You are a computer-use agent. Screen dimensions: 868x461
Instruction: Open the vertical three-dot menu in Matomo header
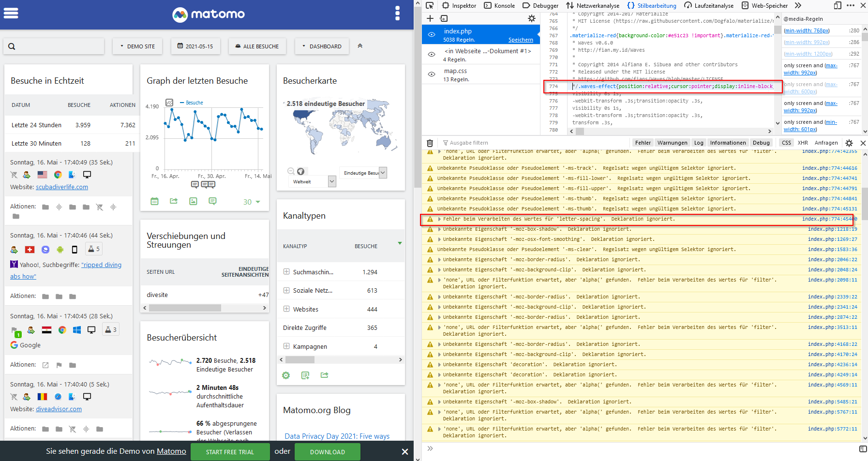[x=397, y=13]
